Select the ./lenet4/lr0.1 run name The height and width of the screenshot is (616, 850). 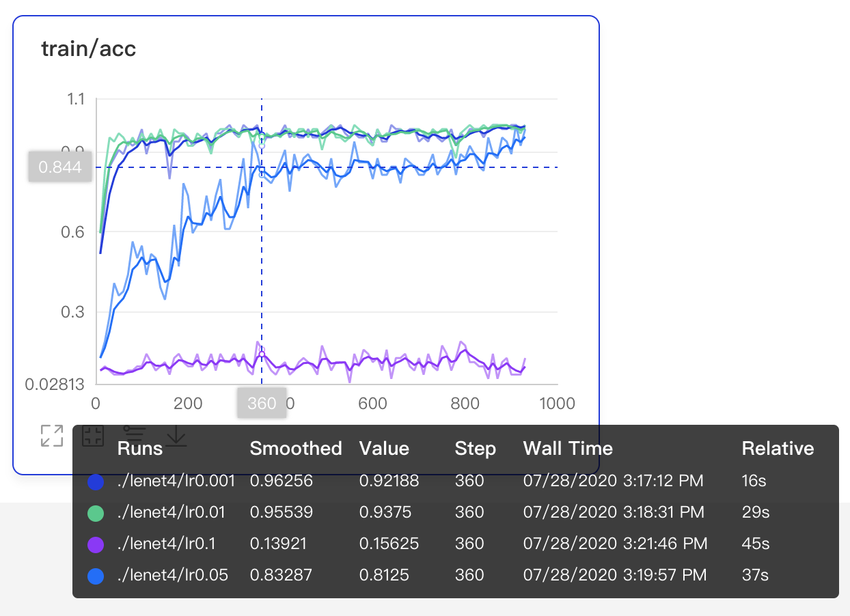[167, 544]
